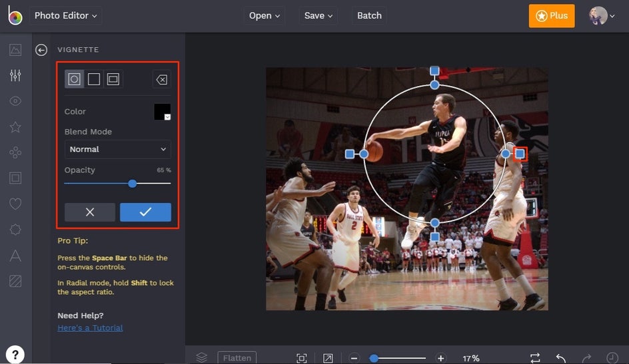Open the Overlays heart panel
The height and width of the screenshot is (364, 629).
tap(15, 204)
